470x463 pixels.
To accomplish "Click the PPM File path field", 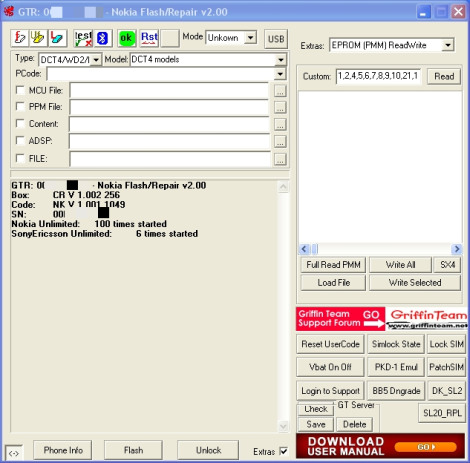I will [x=169, y=107].
